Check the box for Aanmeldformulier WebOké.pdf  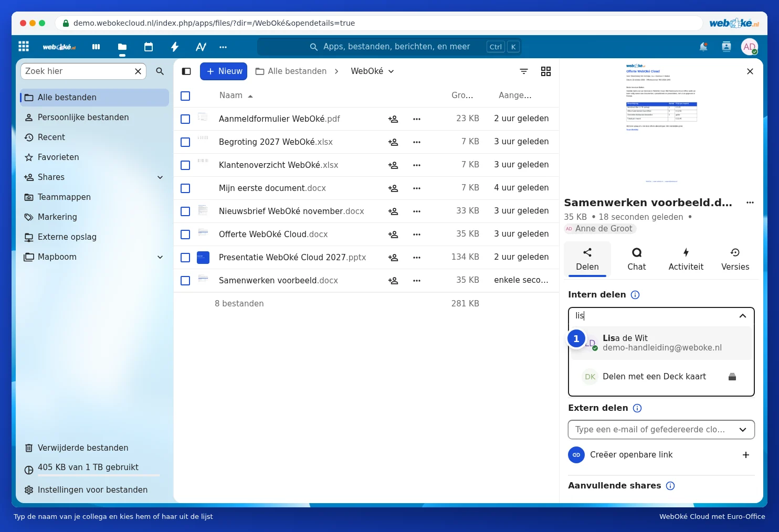click(185, 119)
